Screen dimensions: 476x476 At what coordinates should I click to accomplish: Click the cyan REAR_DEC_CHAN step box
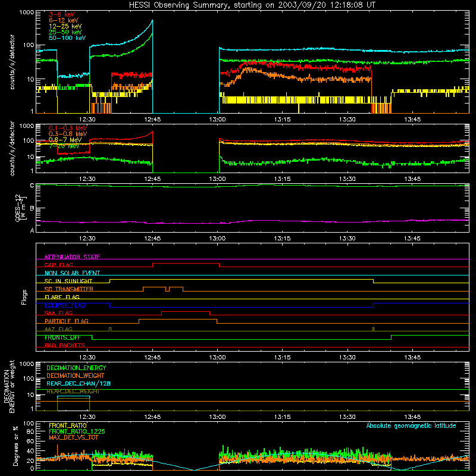pyautogui.click(x=73, y=403)
